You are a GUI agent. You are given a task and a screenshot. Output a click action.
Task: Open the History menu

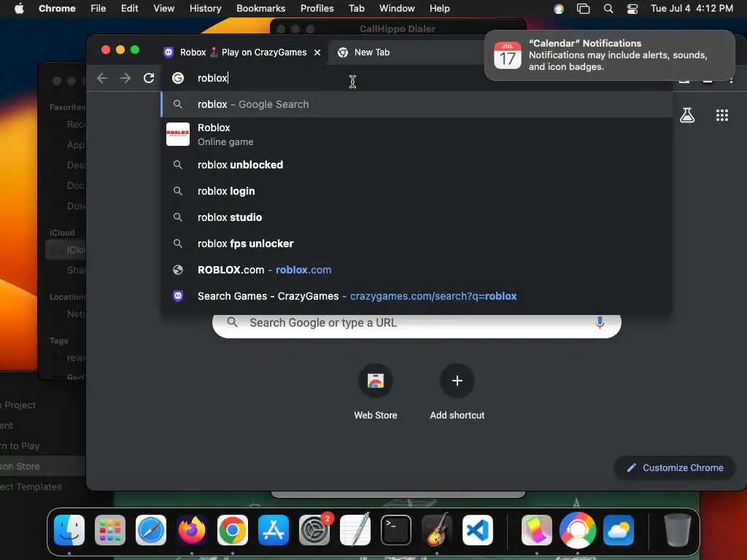[x=205, y=9]
